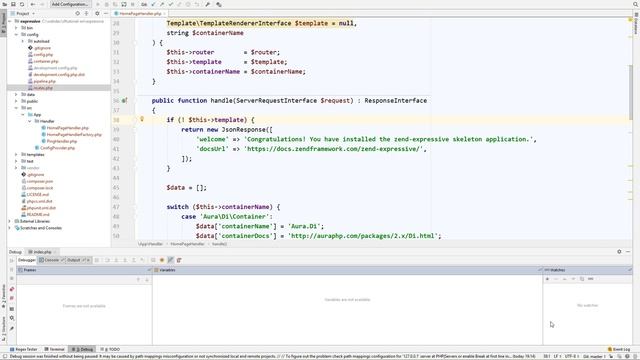Click the Resume Program icon in debug sidebar
This screenshot has height=360, width=640.
(11, 260)
